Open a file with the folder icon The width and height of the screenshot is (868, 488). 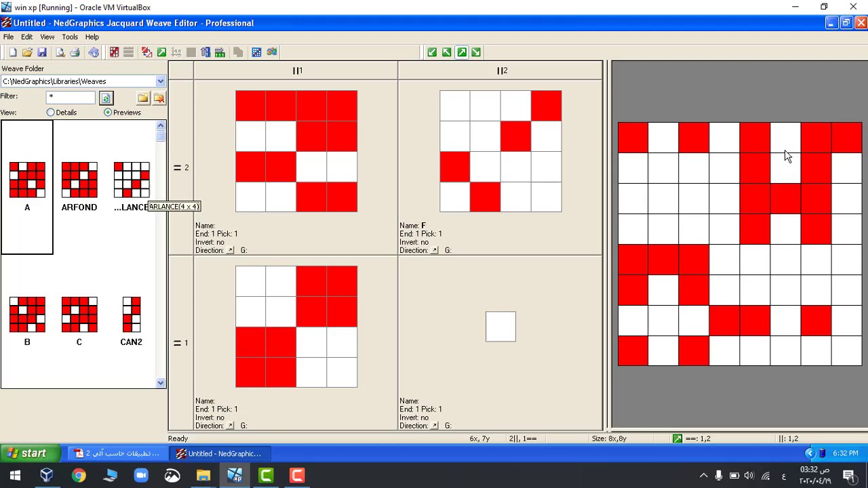27,52
